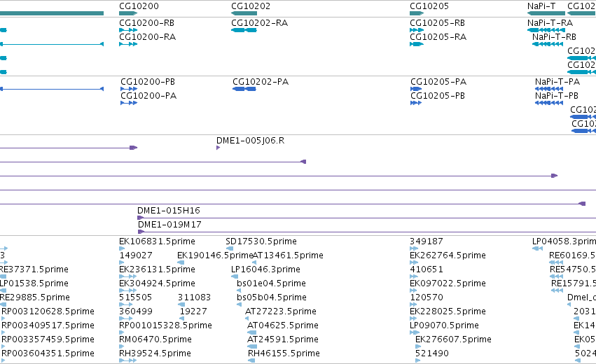Select the CG10202 gene glyph
The height and width of the screenshot is (364, 596).
tap(244, 13)
